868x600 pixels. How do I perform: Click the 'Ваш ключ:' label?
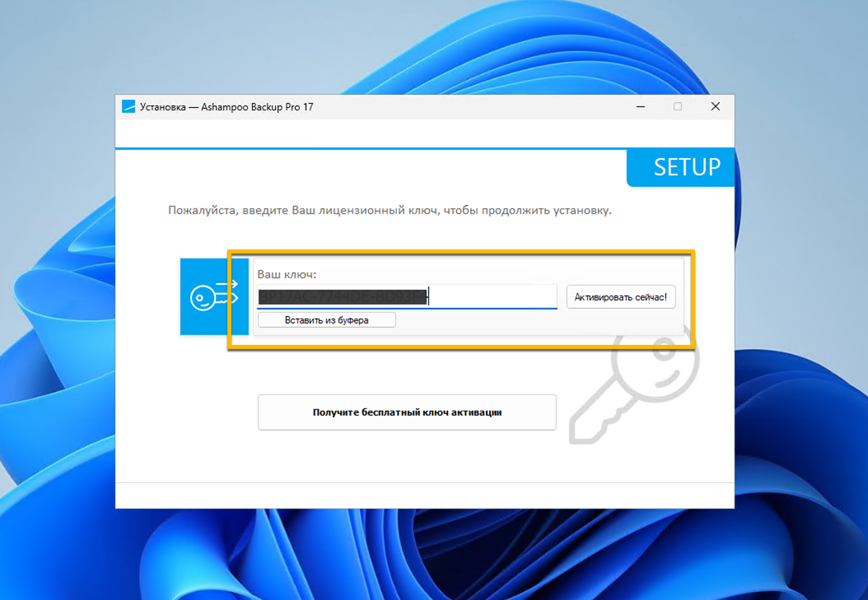pos(286,274)
